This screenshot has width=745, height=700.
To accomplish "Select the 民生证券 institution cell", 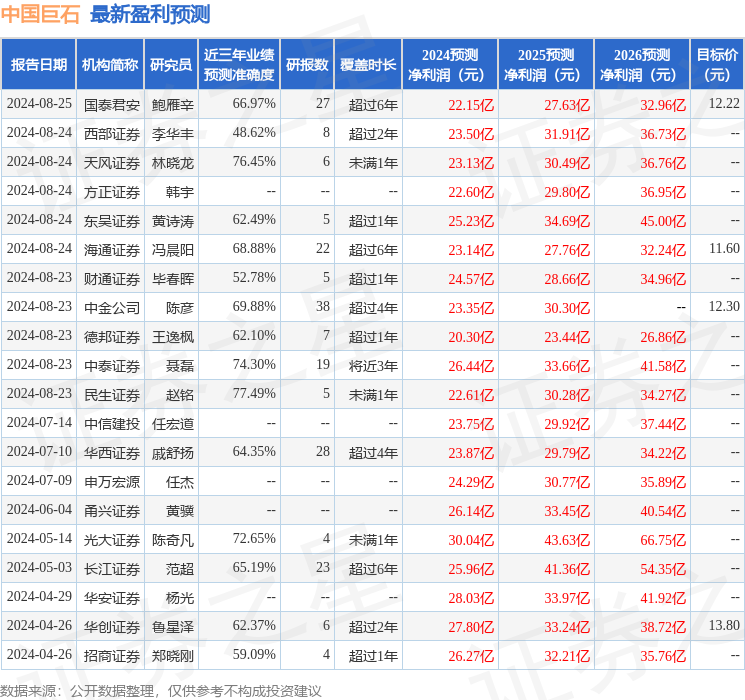I will point(112,394).
